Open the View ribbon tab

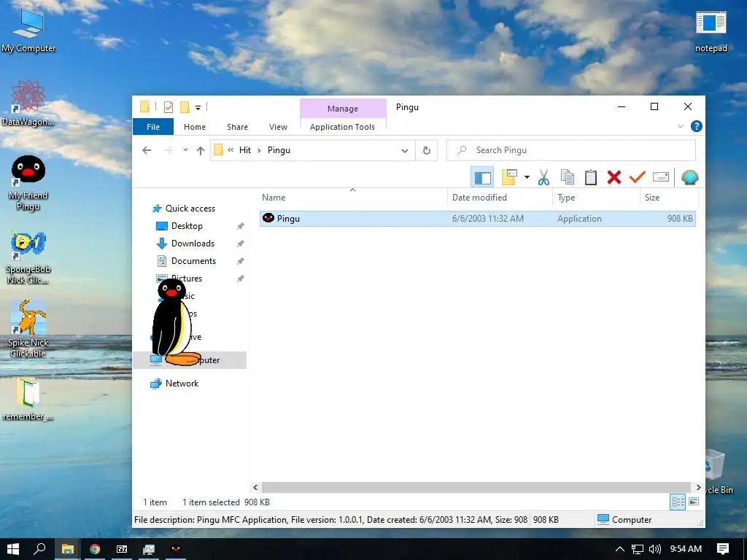(278, 127)
